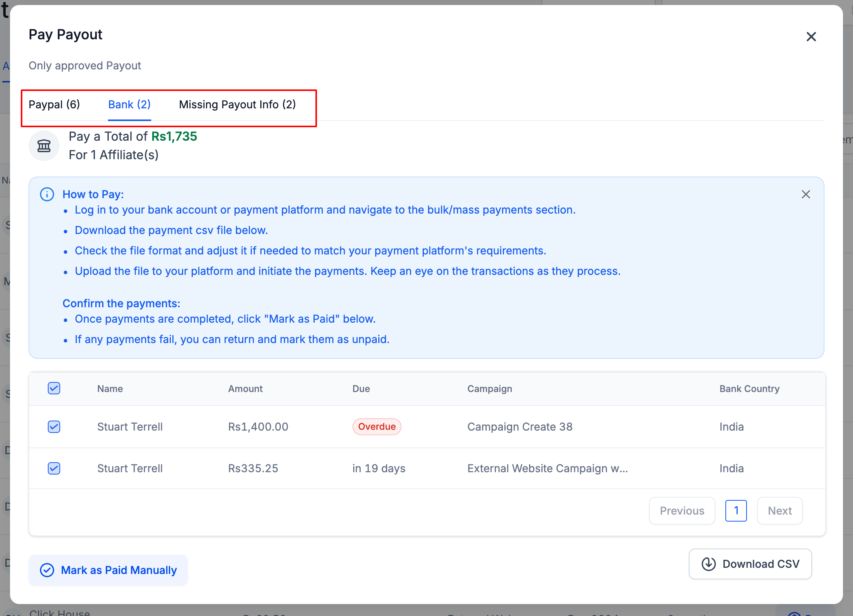The height and width of the screenshot is (616, 853).
Task: Click the Amount column header
Action: pyautogui.click(x=245, y=389)
